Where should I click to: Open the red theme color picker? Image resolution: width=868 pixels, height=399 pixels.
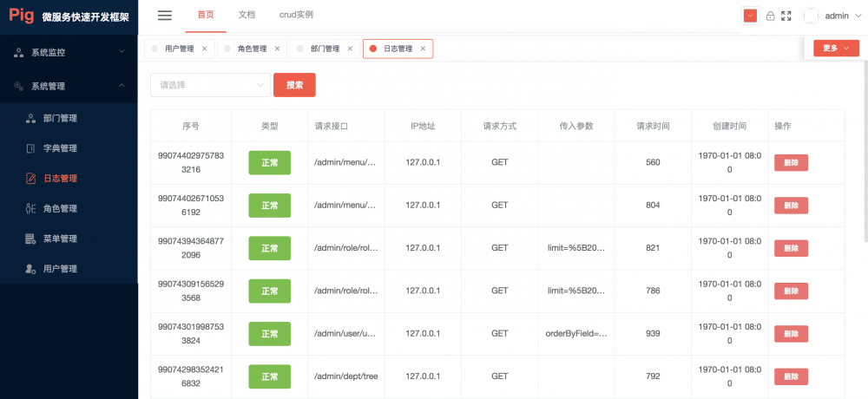[x=750, y=16]
